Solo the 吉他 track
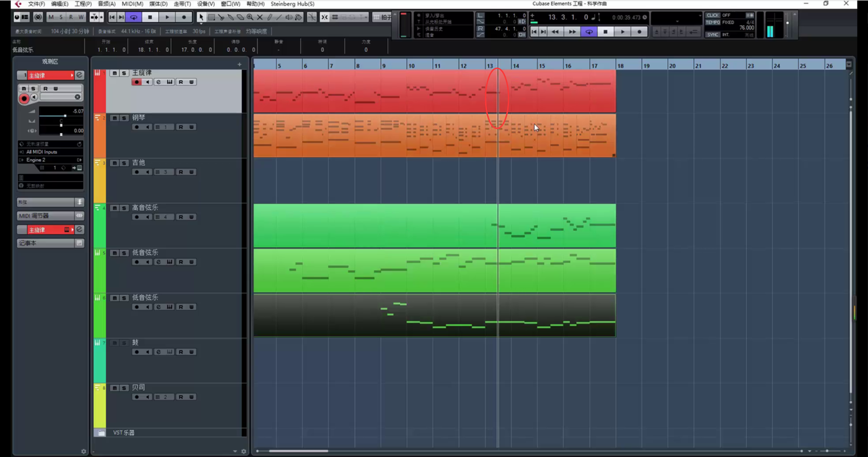The height and width of the screenshot is (457, 868). click(124, 163)
